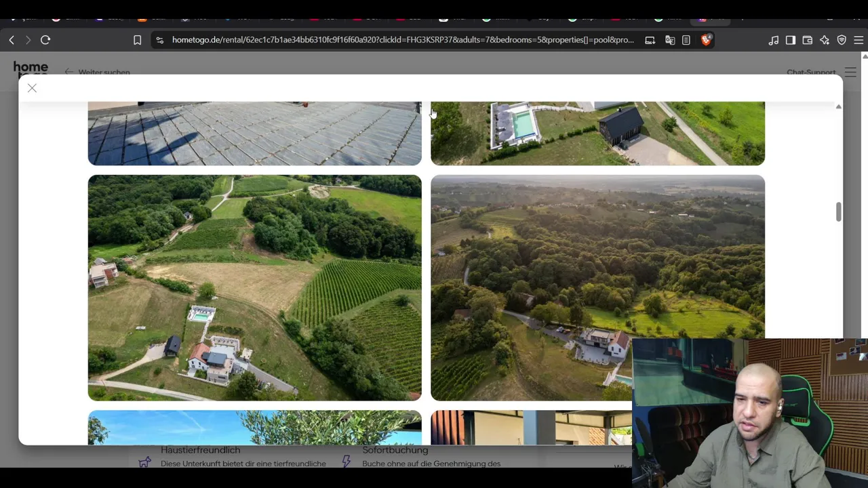Image resolution: width=868 pixels, height=488 pixels.
Task: Install the site as an app
Action: [650, 41]
